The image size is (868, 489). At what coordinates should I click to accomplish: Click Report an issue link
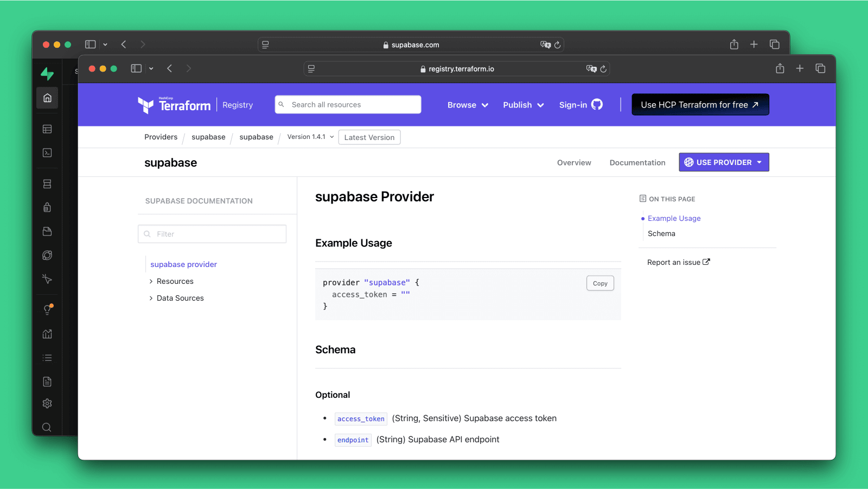679,262
